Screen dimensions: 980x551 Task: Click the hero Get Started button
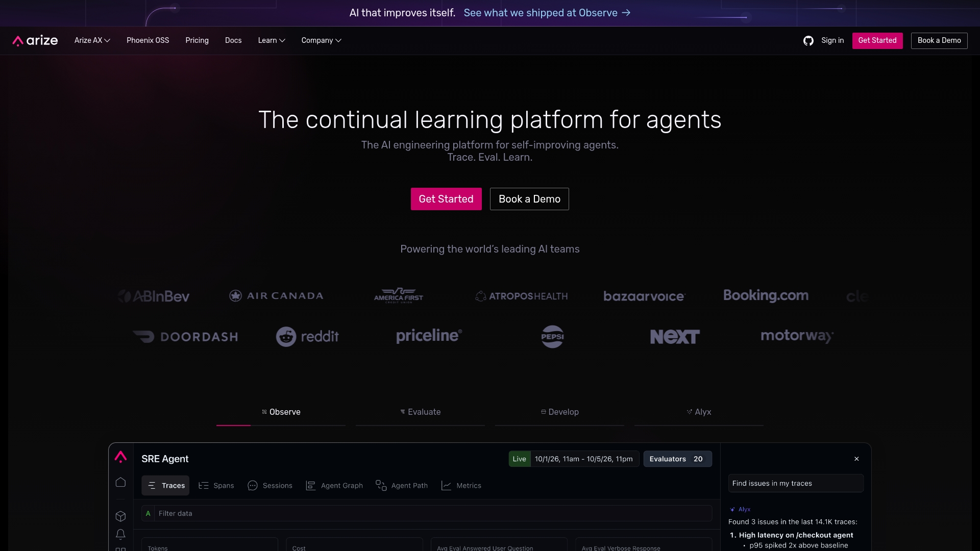coord(446,199)
